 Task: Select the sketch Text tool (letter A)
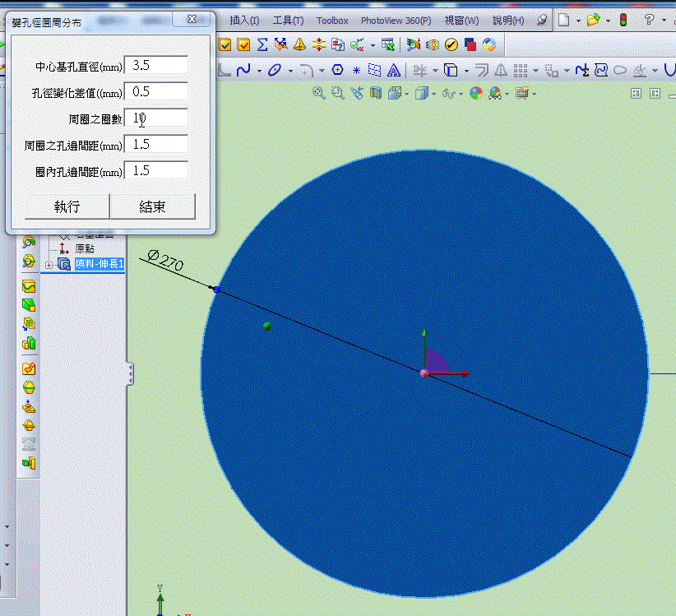pyautogui.click(x=394, y=70)
